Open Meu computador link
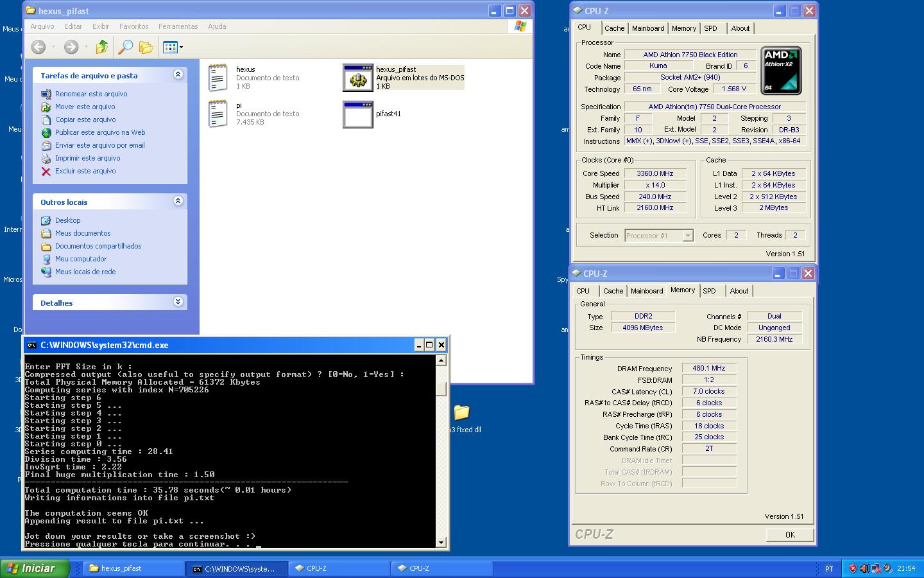Screen dimensions: 924x578 pos(81,259)
